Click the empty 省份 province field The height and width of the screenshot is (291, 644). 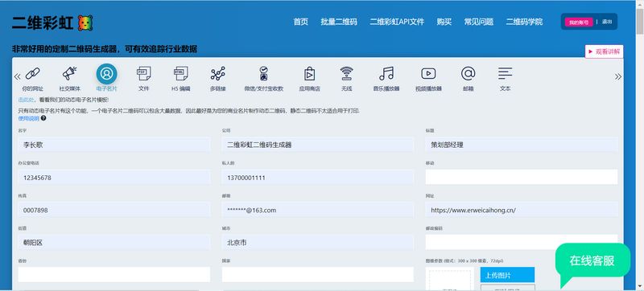pos(114,275)
